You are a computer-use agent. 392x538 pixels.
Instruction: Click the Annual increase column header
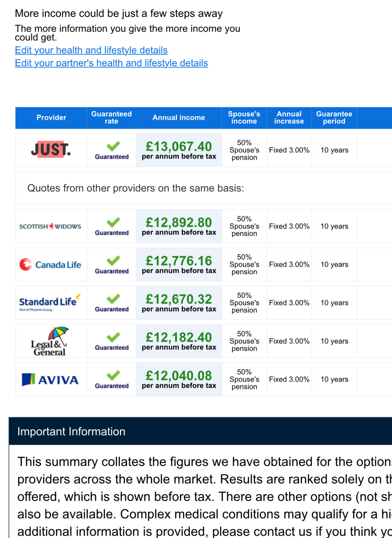click(x=289, y=118)
